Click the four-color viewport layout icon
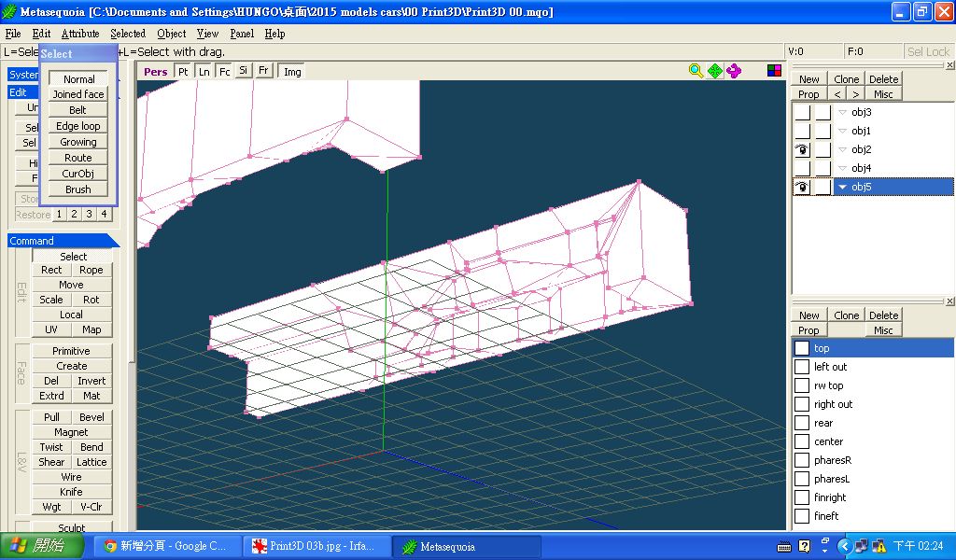Screen dimensions: 956x560 click(774, 71)
